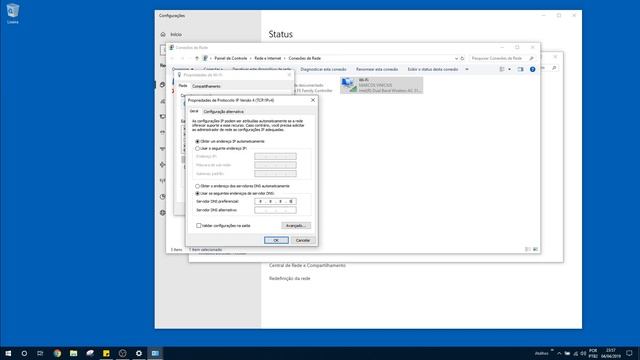This screenshot has width=640, height=360.
Task: Click OK in the IPv4 properties dialog
Action: click(x=276, y=240)
